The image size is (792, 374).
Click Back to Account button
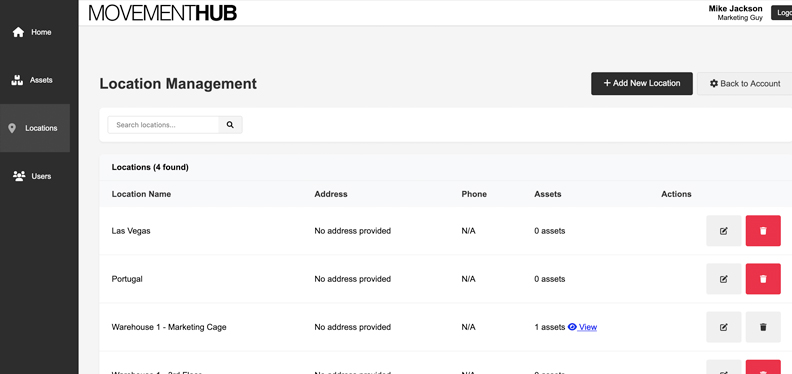[745, 83]
